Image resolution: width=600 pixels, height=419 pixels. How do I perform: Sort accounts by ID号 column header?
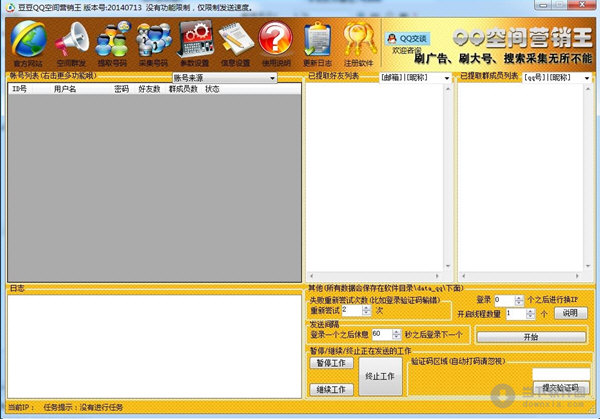[20, 89]
